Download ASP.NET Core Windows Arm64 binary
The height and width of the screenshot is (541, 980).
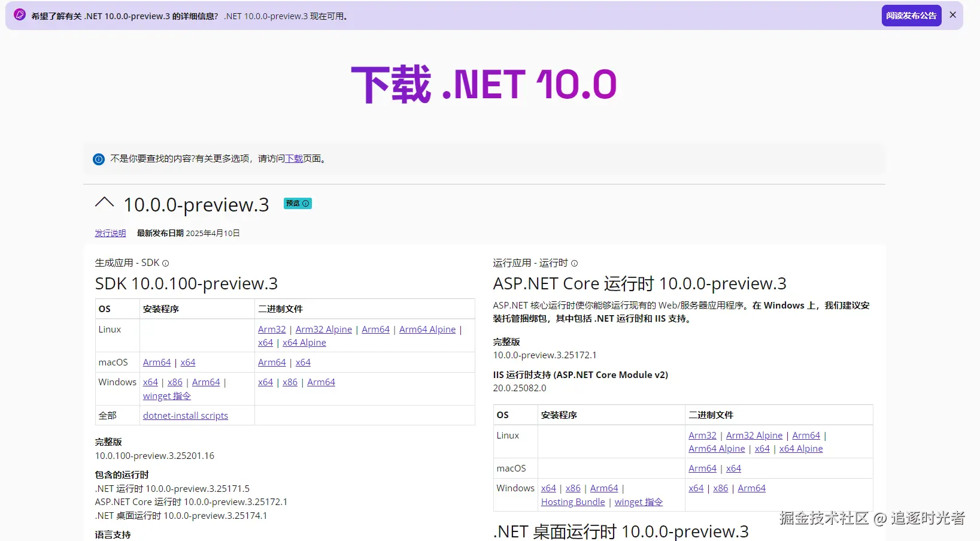[x=751, y=488]
